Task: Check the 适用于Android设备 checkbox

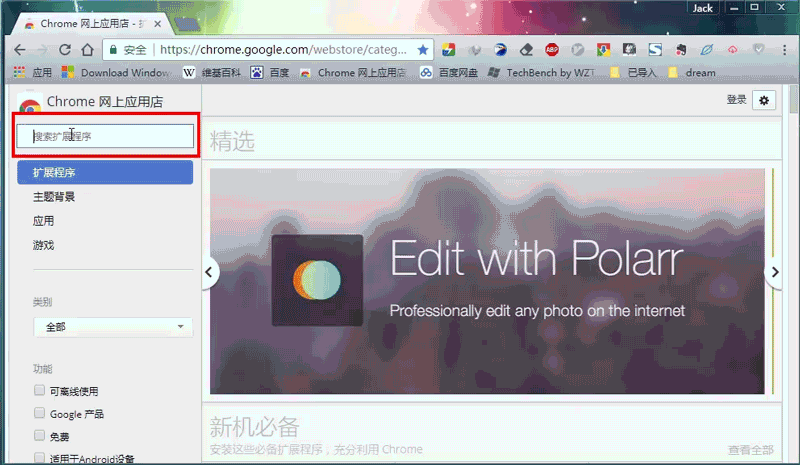Action: (39, 457)
